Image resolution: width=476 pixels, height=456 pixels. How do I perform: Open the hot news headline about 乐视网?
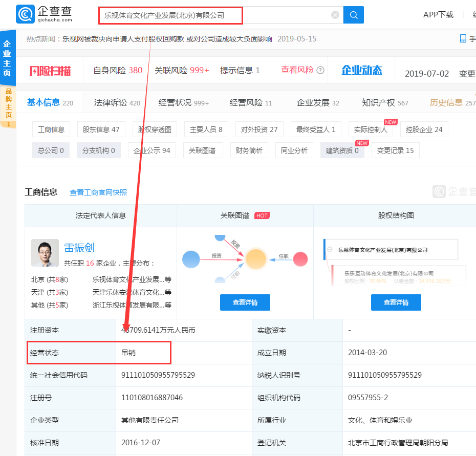pyautogui.click(x=167, y=39)
